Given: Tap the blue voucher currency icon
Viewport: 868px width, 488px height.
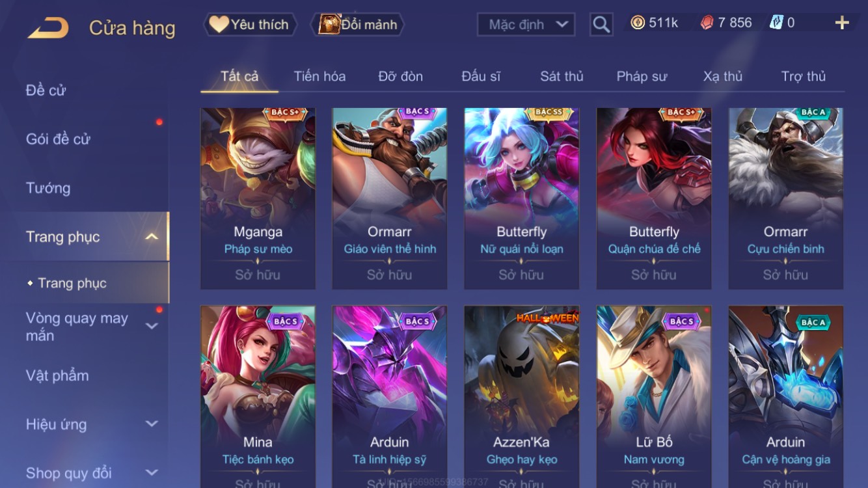Looking at the screenshot, I should (776, 23).
